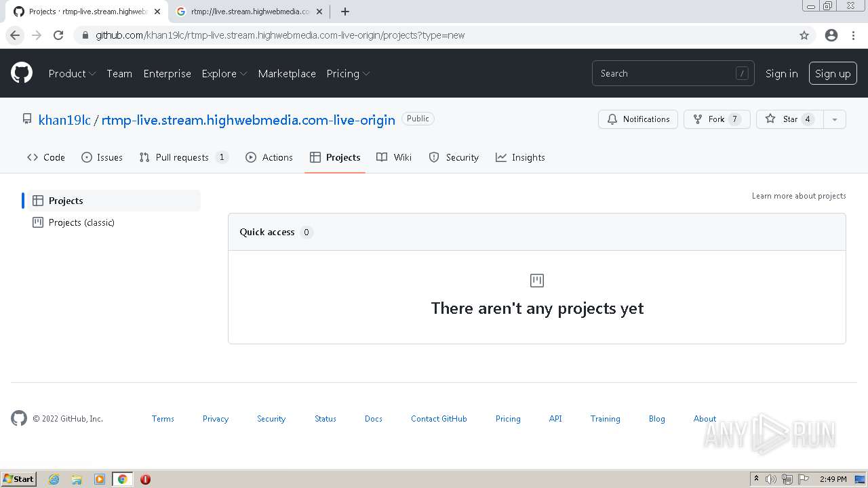Click red antivirus icon in taskbar
This screenshot has height=488, width=868.
click(x=145, y=479)
